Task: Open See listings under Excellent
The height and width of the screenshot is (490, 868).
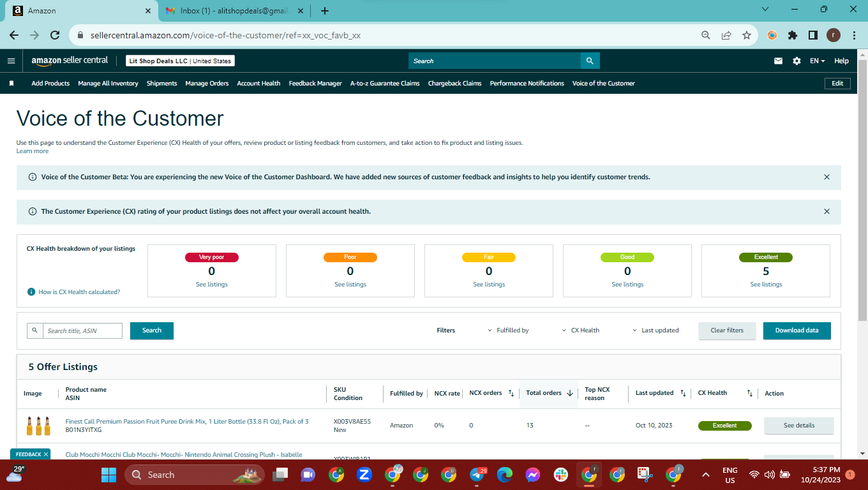Action: 766,285
